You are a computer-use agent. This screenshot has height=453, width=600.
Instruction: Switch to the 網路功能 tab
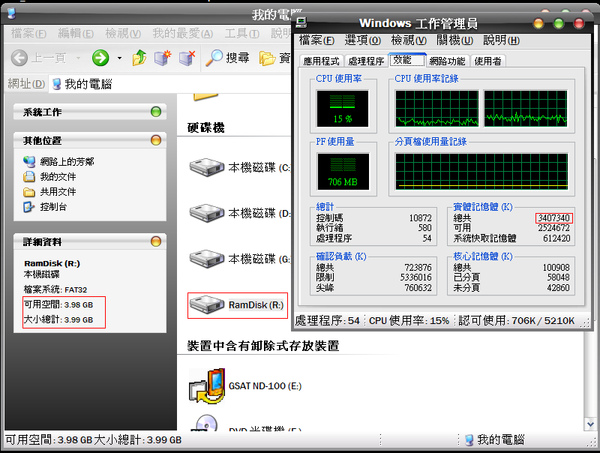point(447,61)
